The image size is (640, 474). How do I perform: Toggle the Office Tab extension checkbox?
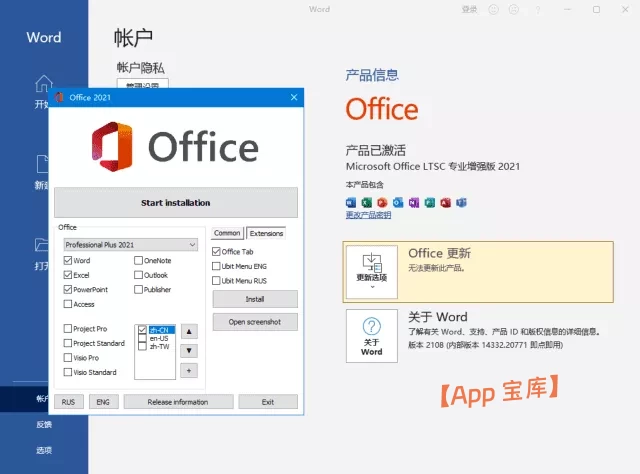pyautogui.click(x=216, y=252)
